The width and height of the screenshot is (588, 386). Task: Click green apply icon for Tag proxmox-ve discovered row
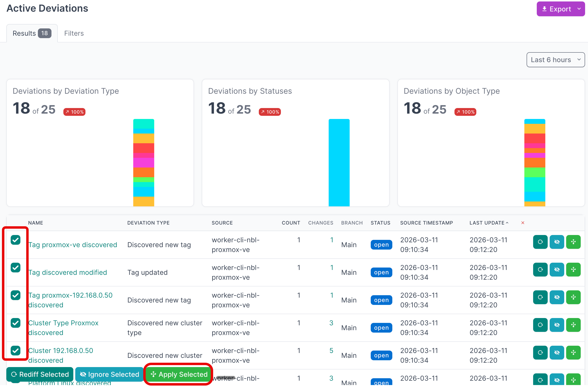pyautogui.click(x=573, y=242)
